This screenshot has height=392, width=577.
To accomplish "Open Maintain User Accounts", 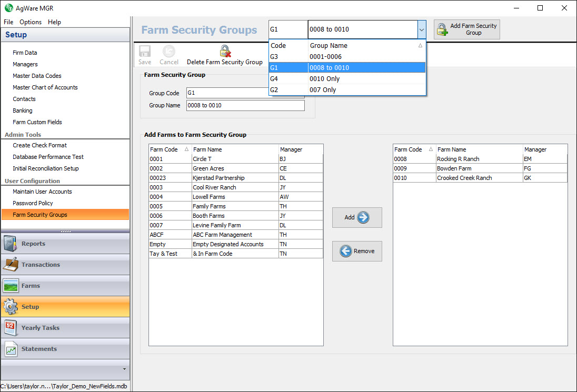I will click(42, 192).
